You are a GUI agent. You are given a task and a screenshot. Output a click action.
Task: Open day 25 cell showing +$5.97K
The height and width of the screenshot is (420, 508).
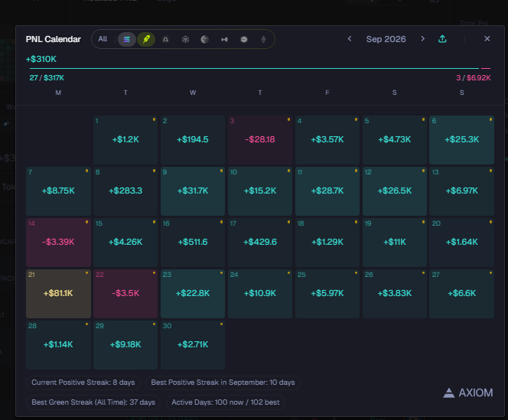coord(327,294)
